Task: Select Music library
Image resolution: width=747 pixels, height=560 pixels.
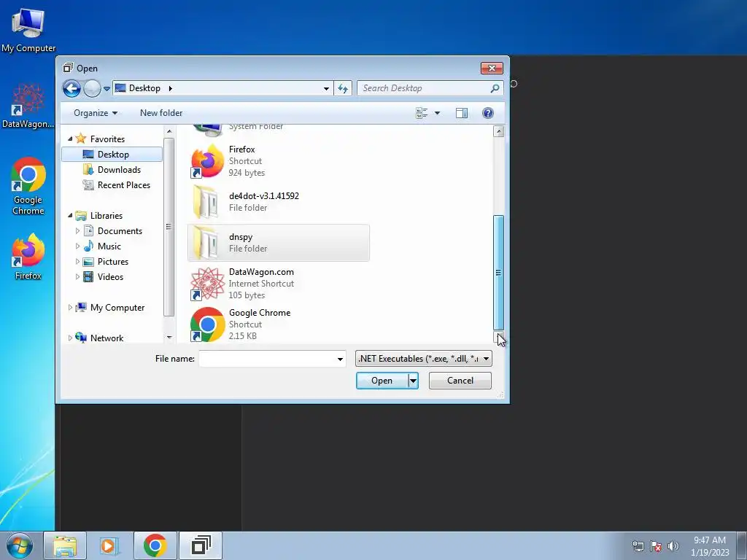Action: [109, 246]
